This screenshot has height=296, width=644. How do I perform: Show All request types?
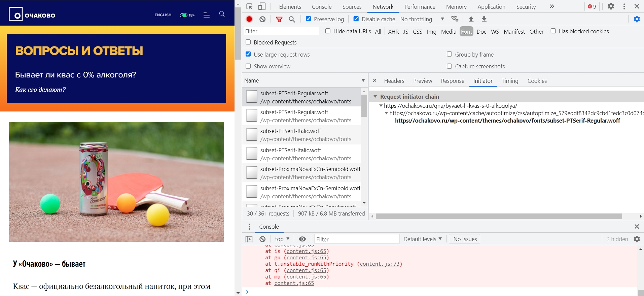tap(378, 32)
